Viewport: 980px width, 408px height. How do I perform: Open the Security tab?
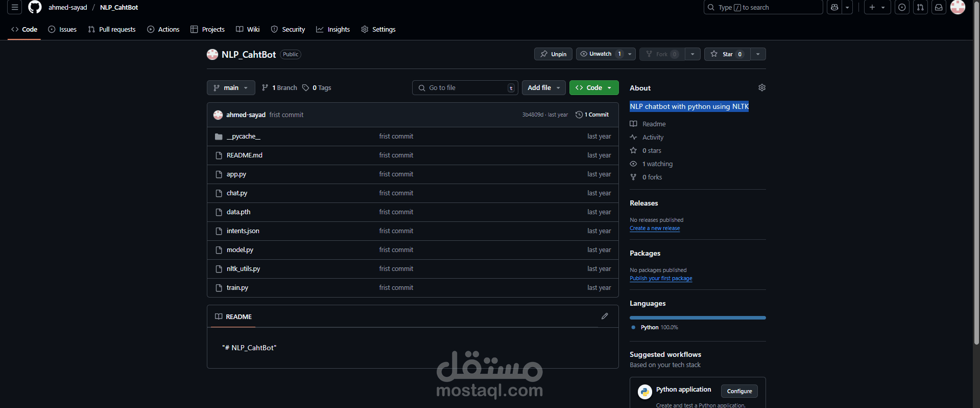click(x=288, y=30)
